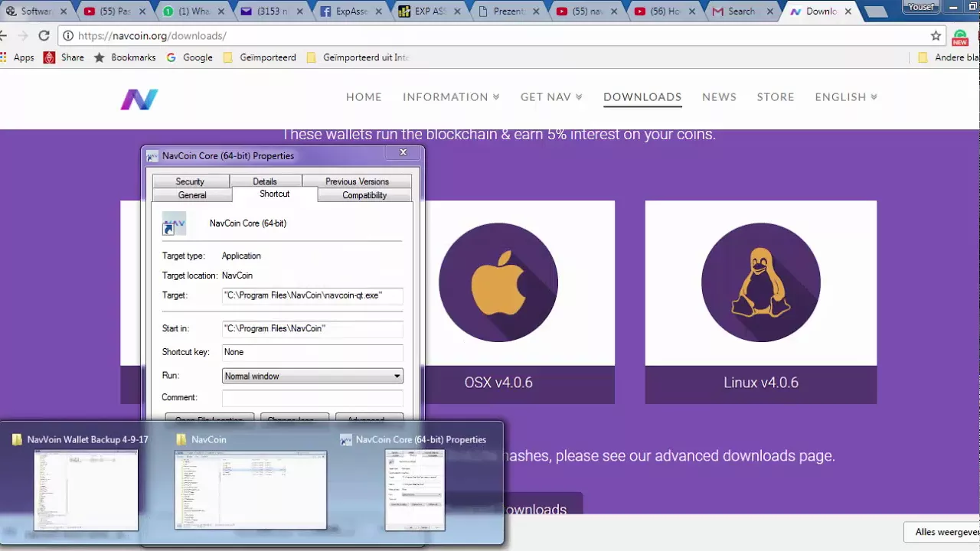Open the General tab in Properties

coord(192,195)
